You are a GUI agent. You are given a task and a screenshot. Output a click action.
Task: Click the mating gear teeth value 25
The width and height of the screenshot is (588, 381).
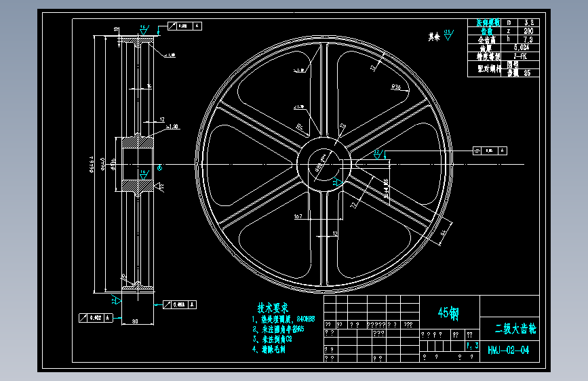tap(527, 73)
